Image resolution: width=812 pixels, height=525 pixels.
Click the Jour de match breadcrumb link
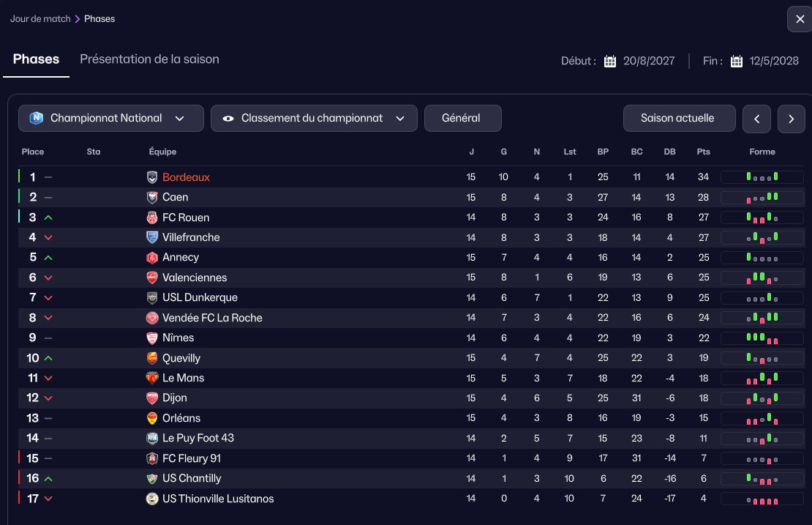coord(40,18)
